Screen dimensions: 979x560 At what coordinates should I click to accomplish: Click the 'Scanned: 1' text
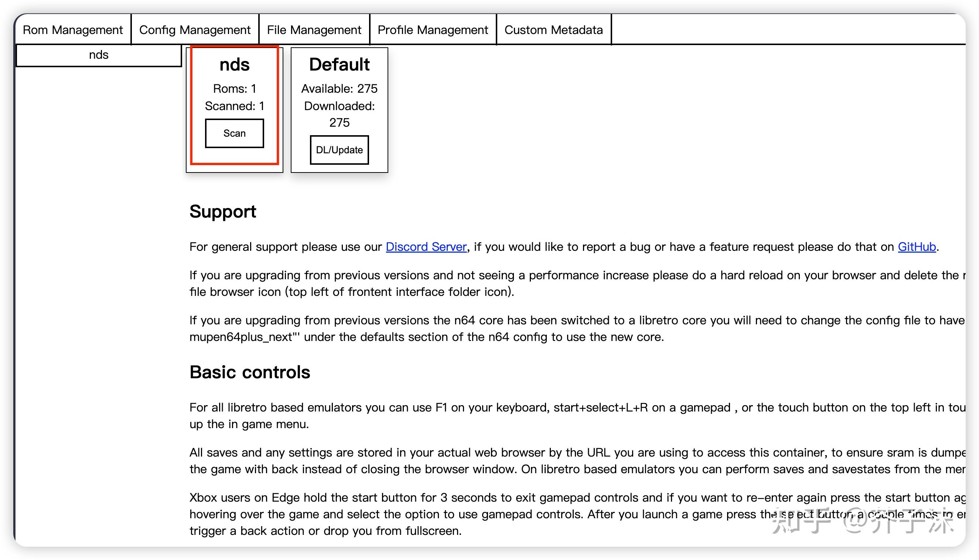(x=234, y=106)
